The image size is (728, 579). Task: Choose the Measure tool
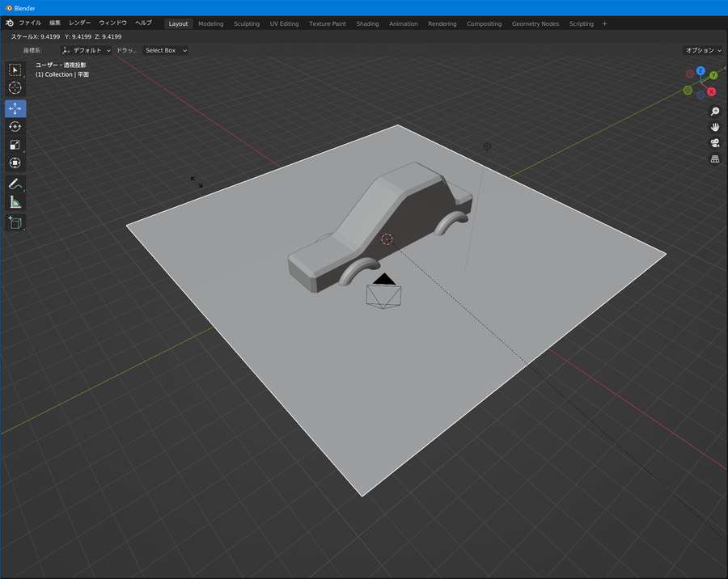tap(15, 202)
